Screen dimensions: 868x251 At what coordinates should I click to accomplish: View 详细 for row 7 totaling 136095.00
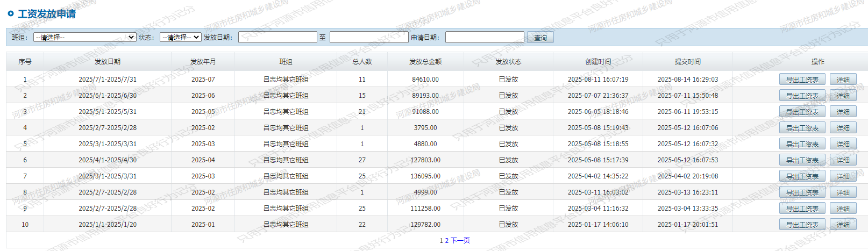(843, 176)
